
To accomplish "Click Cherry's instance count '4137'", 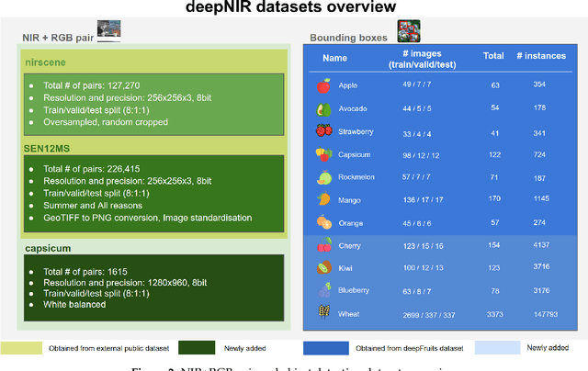I will (x=541, y=245).
